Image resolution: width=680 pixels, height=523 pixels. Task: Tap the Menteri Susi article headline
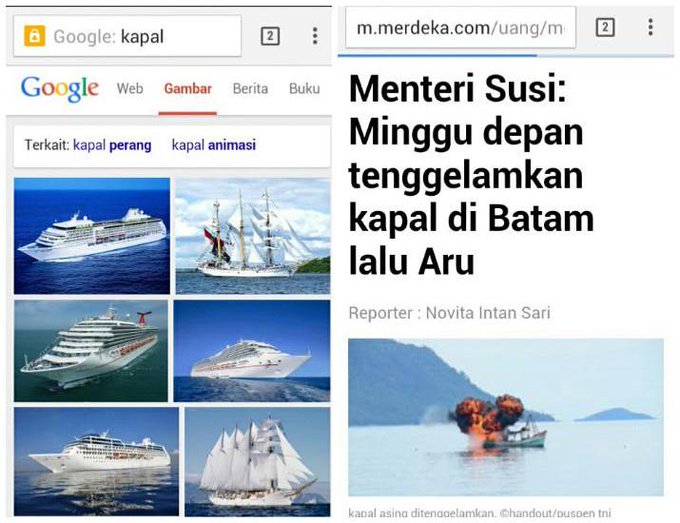471,175
